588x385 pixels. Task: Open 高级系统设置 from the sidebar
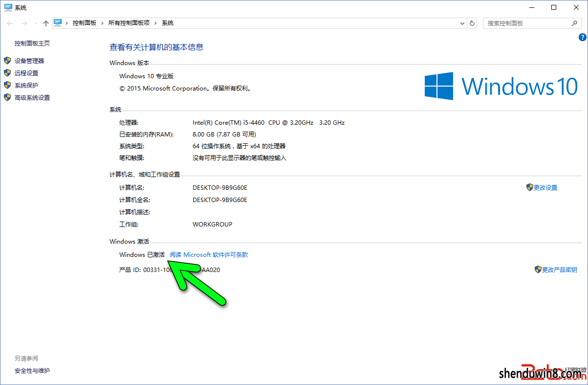(x=32, y=97)
